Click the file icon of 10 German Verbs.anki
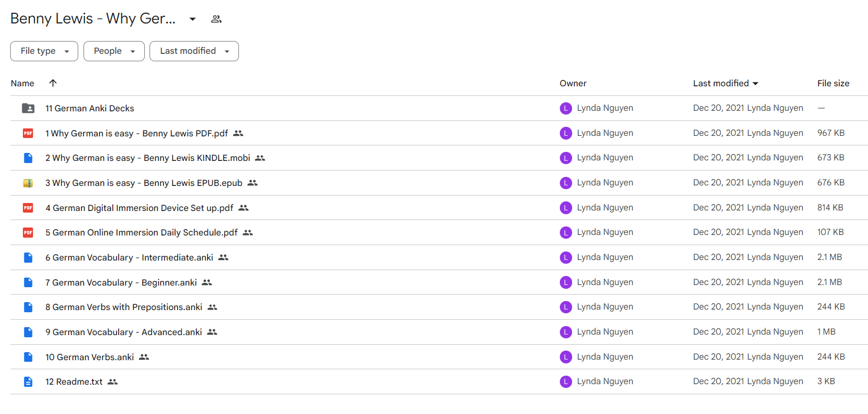This screenshot has height=414, width=868. (x=28, y=357)
